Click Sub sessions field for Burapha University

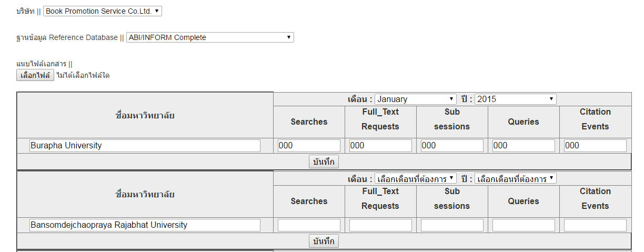[452, 146]
